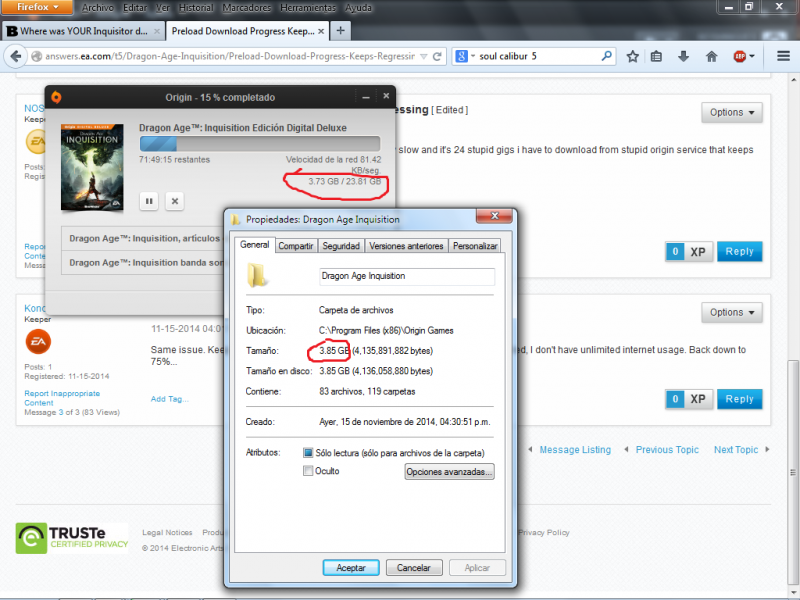Click the Google search engine icon
The width and height of the screenshot is (800, 600).
pos(461,56)
